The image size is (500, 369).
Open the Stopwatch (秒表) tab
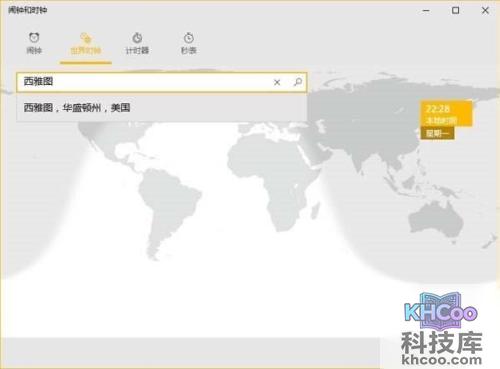click(189, 43)
